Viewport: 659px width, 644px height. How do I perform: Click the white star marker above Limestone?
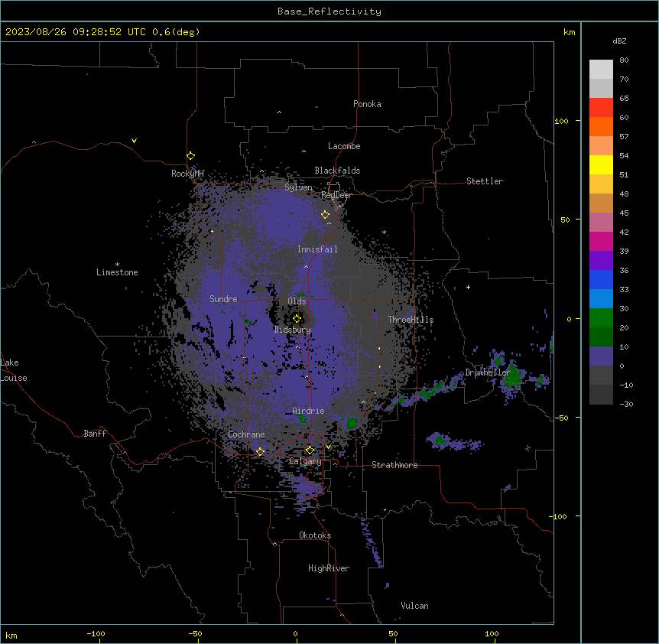(x=117, y=265)
